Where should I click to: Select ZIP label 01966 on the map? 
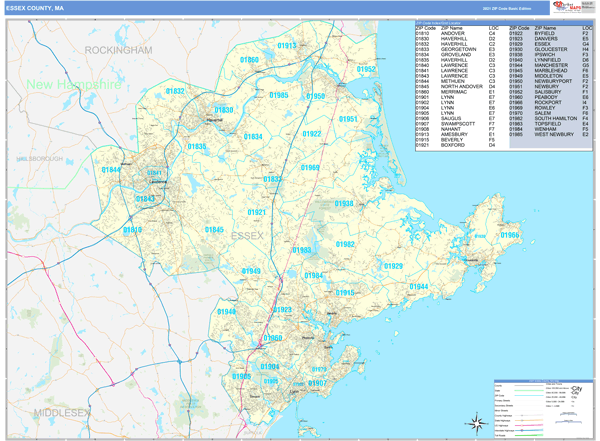(509, 235)
